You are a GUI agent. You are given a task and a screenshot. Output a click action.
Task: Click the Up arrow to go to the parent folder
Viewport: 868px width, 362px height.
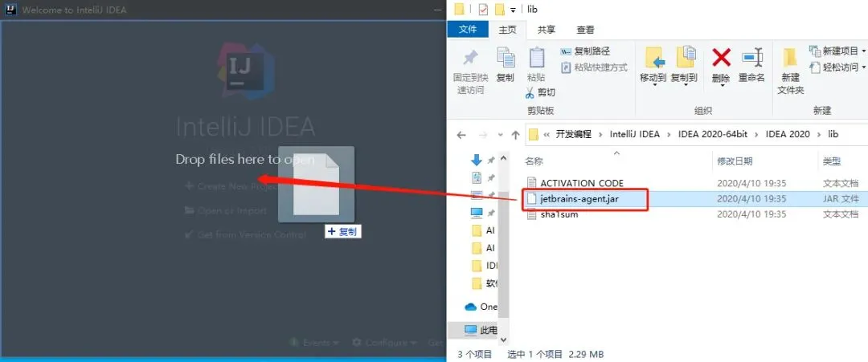(x=515, y=134)
